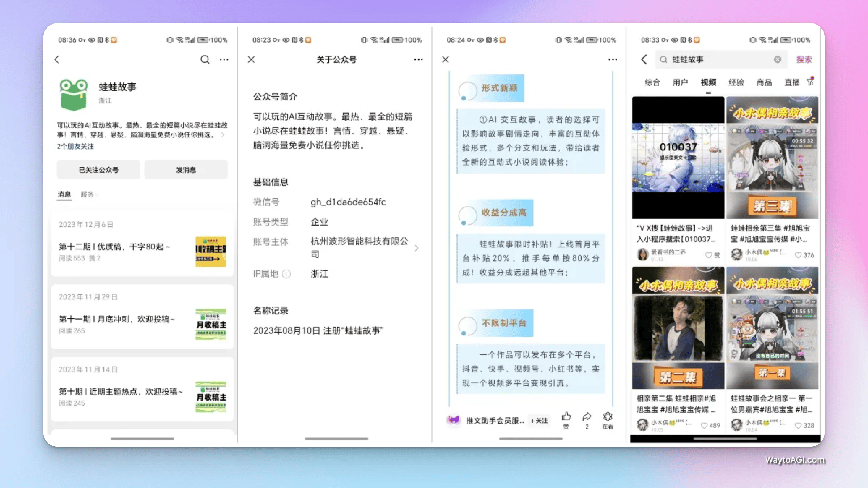Expand 杭州波形智能科技有限公司 account entity details
Screen dimensions: 868x488
coord(417,248)
